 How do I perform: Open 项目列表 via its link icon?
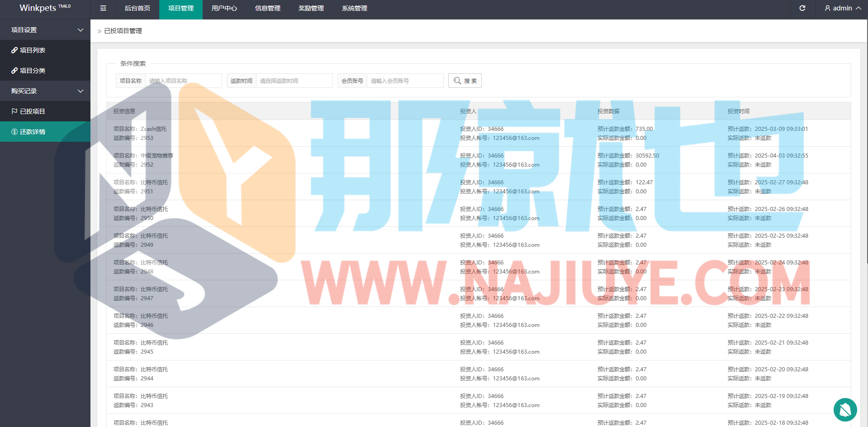pos(14,50)
